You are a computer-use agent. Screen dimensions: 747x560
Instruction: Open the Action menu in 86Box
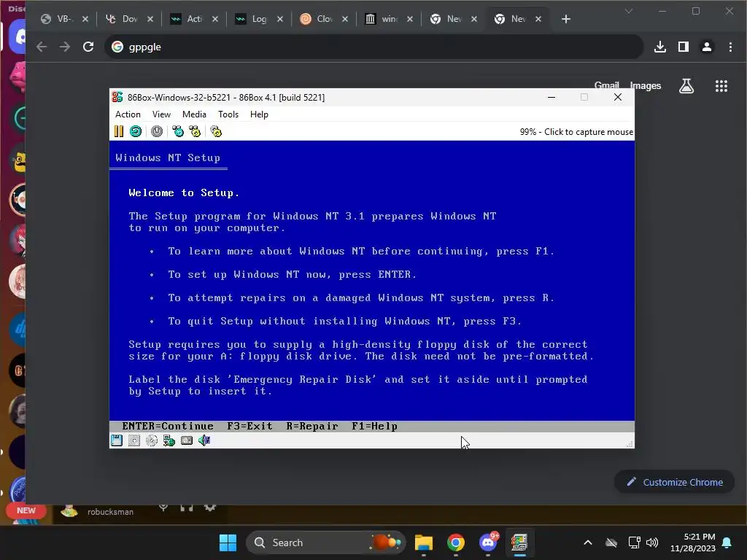point(128,114)
